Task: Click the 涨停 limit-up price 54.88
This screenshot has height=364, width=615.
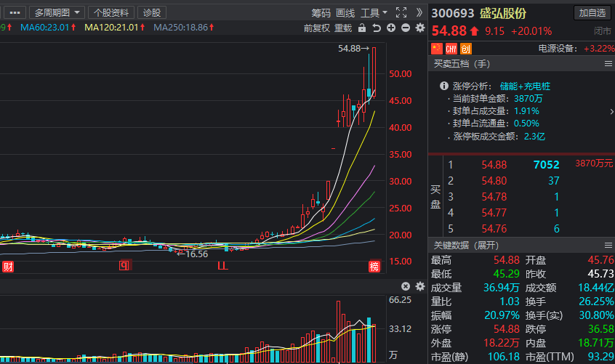Action: (x=507, y=329)
